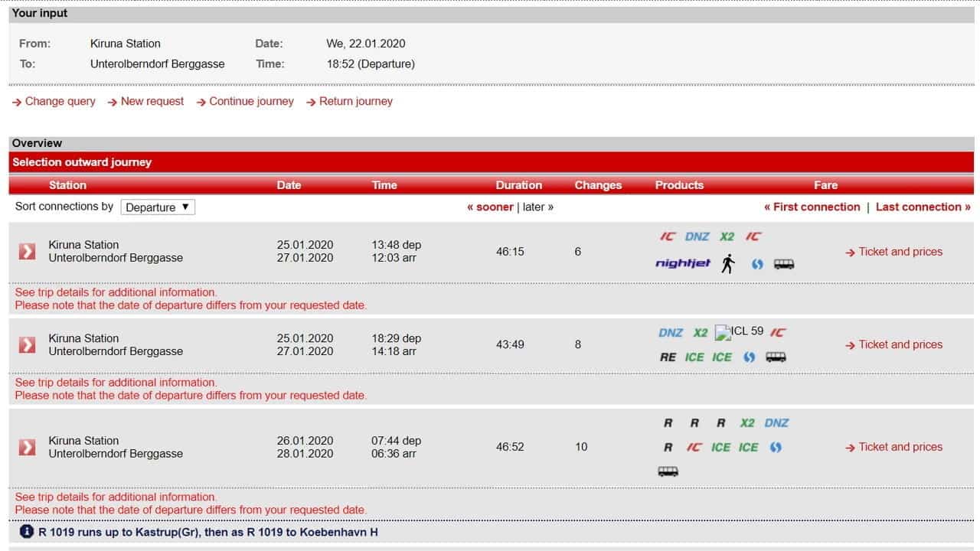This screenshot has height=551, width=980.
Task: Expand details of the 07:44 departure connection
Action: [28, 447]
